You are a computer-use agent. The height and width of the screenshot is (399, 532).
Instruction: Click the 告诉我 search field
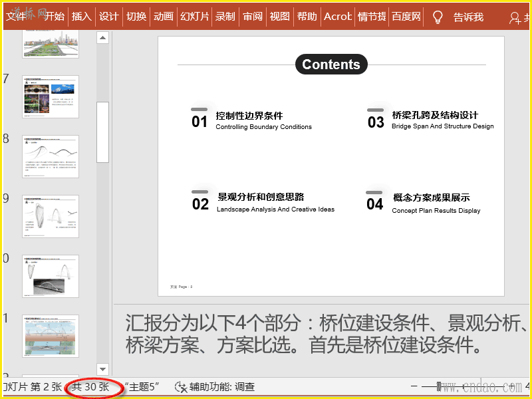coord(468,17)
